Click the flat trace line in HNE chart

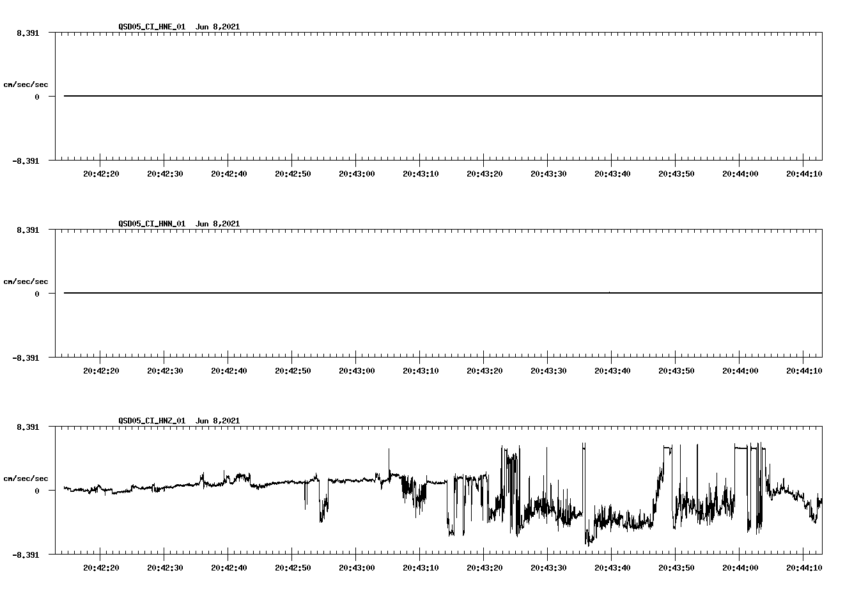click(443, 96)
